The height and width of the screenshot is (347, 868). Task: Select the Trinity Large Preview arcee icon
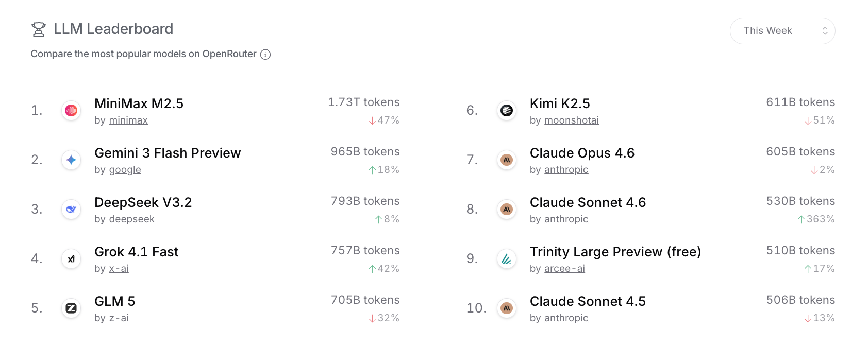pyautogui.click(x=507, y=258)
